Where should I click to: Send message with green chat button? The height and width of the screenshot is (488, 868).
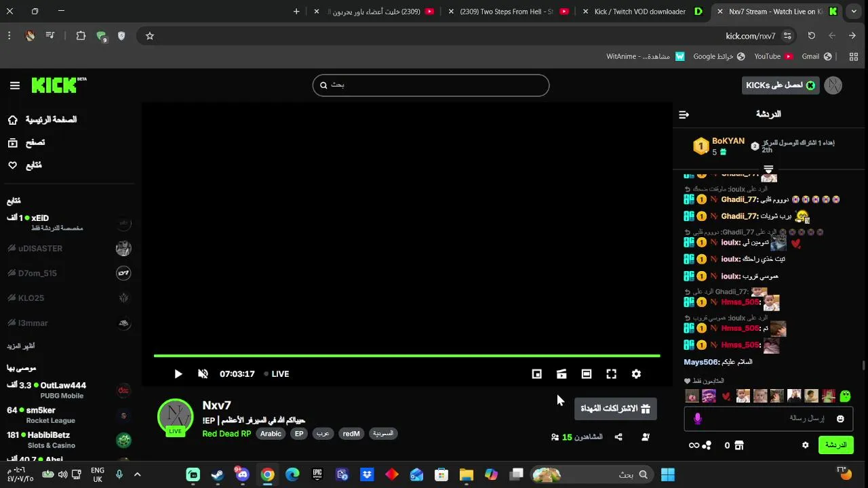tap(835, 445)
